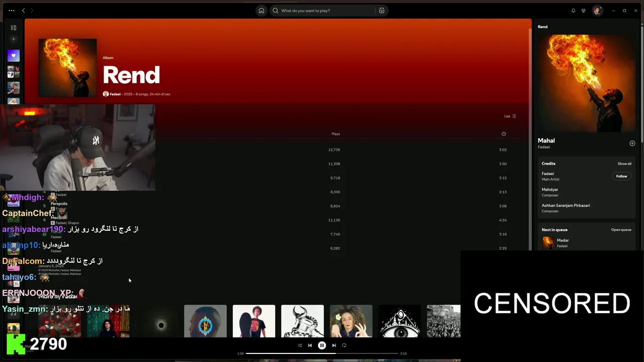The height and width of the screenshot is (362, 644).
Task: Open the blue-gold head album card
Action: (x=205, y=321)
